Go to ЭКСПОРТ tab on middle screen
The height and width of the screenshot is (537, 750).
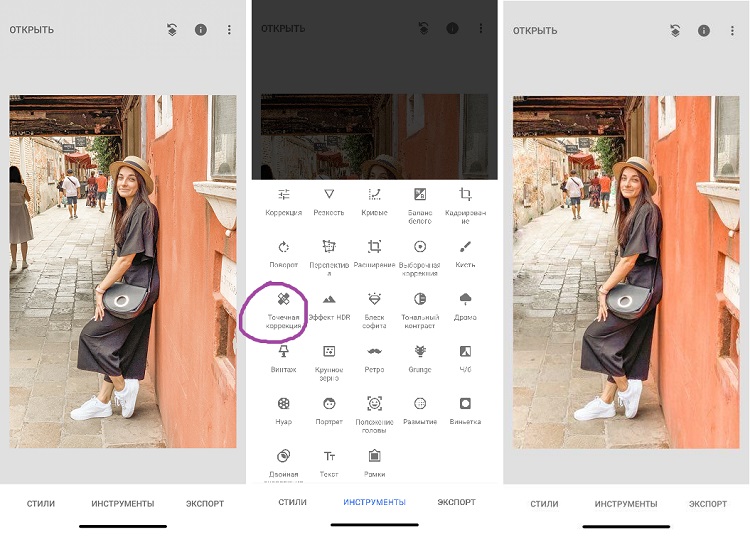pos(456,502)
